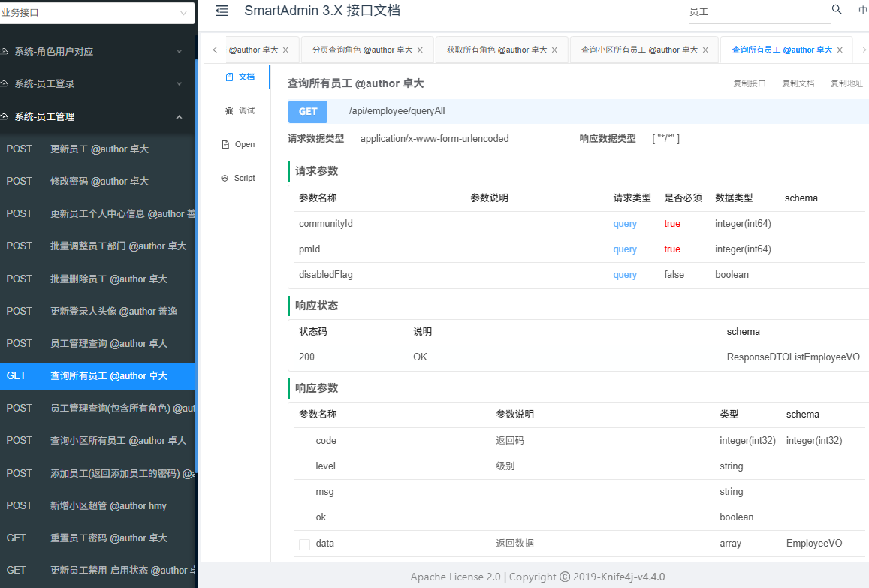Open POST 更新员工 in sidebar
This screenshot has width=869, height=588.
[97, 149]
